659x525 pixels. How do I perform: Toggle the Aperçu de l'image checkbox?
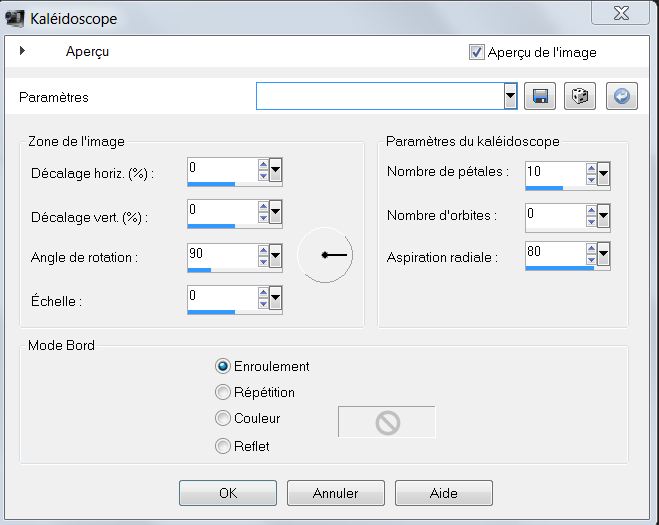tap(476, 52)
